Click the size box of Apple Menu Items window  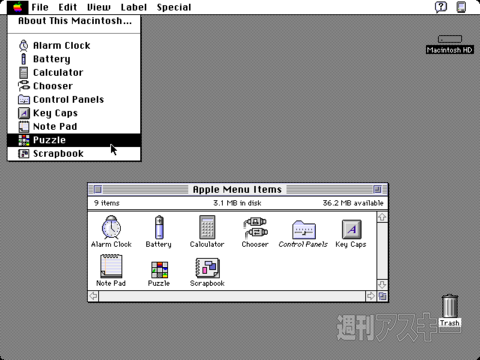[382, 296]
